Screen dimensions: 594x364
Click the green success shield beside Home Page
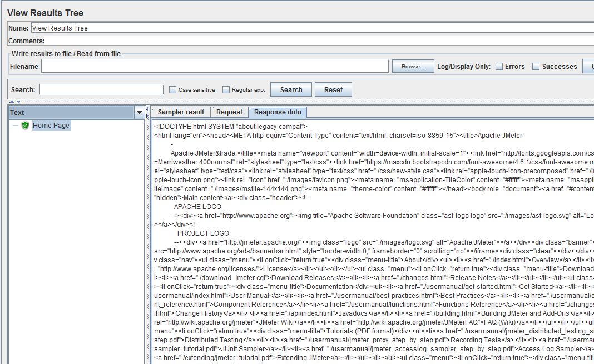tap(25, 125)
